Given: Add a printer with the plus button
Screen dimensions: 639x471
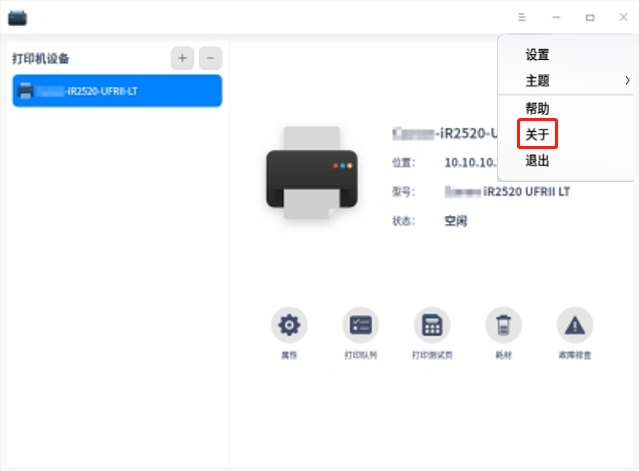Looking at the screenshot, I should pyautogui.click(x=182, y=58).
